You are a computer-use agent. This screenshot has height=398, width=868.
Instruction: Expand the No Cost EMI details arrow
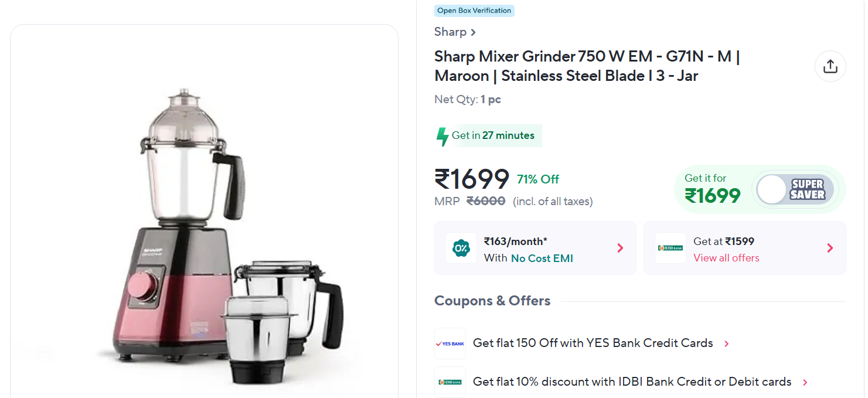click(x=620, y=248)
